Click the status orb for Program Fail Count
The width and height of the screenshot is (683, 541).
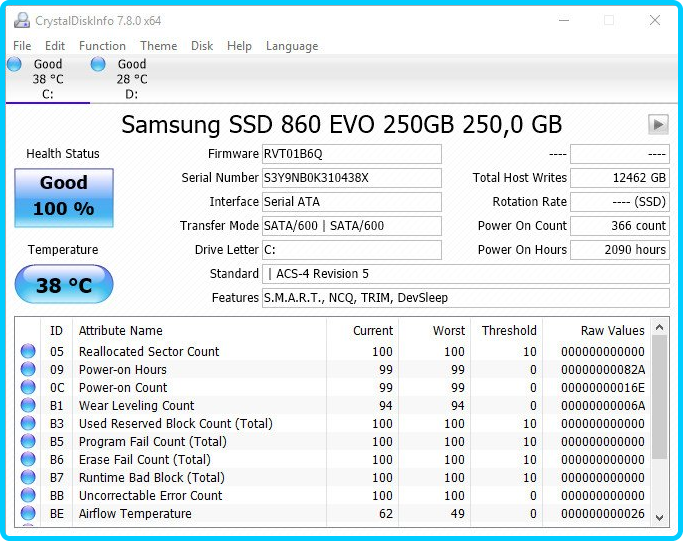pyautogui.click(x=28, y=441)
